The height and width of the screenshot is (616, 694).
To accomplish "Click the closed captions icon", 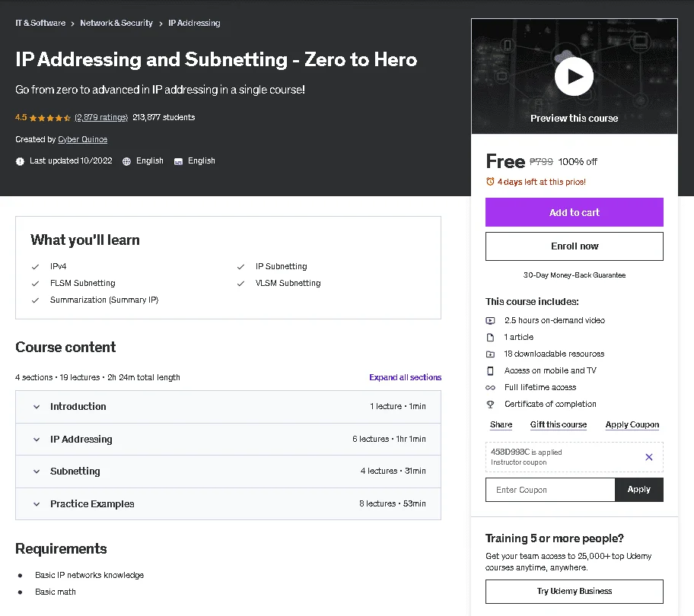I will [x=178, y=161].
